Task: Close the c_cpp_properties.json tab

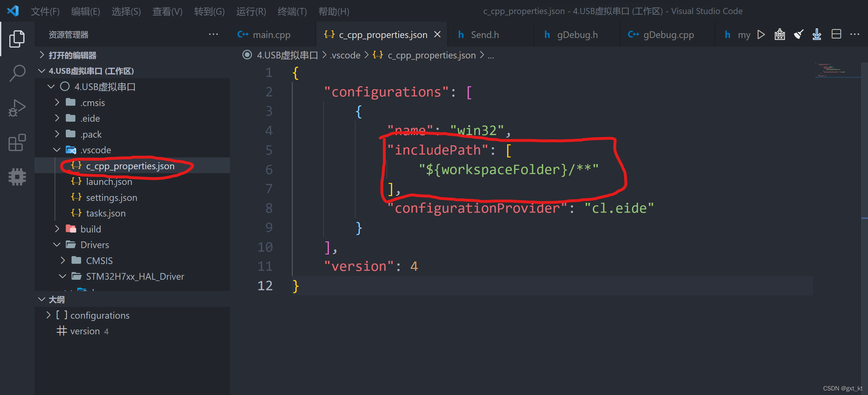Action: tap(438, 34)
